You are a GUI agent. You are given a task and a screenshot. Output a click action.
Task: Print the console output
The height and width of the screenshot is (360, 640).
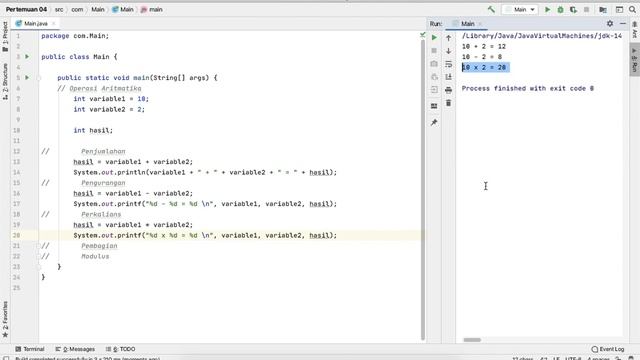pos(449,90)
